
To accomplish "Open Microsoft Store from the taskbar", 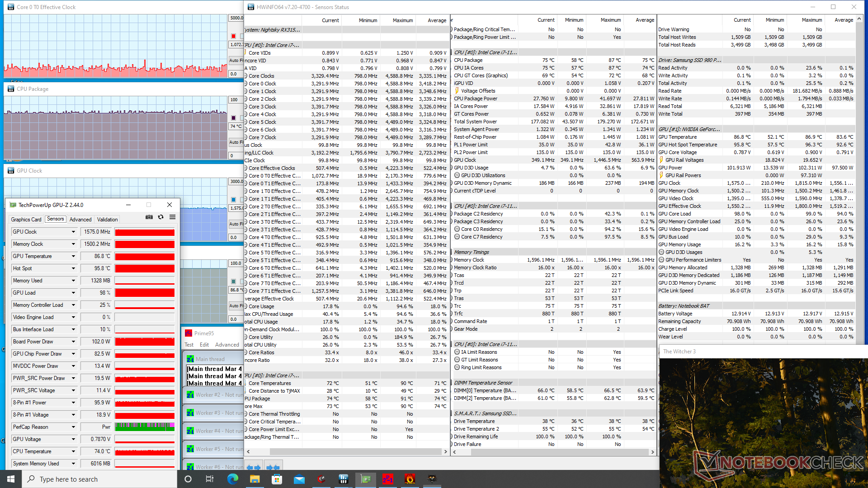I will 277,479.
